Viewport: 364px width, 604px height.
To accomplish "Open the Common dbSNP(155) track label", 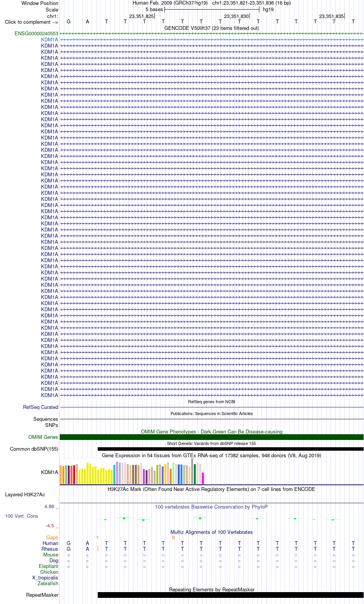I will (34, 449).
